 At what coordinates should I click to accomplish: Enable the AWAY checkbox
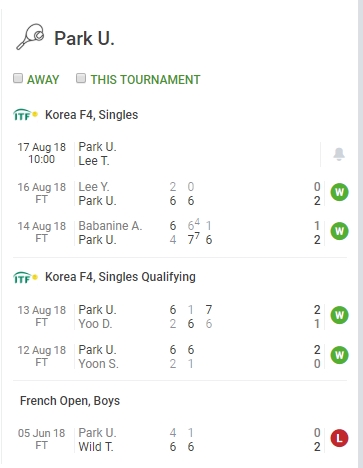click(x=18, y=78)
